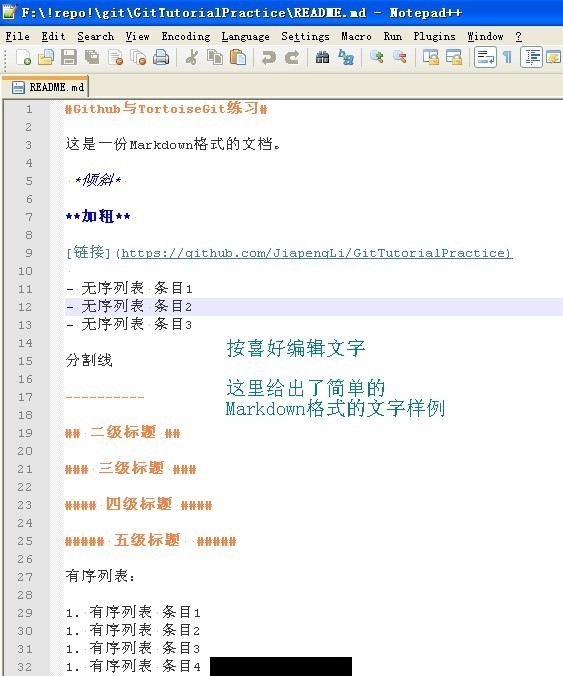Click line number 19 in the margin

[25, 433]
